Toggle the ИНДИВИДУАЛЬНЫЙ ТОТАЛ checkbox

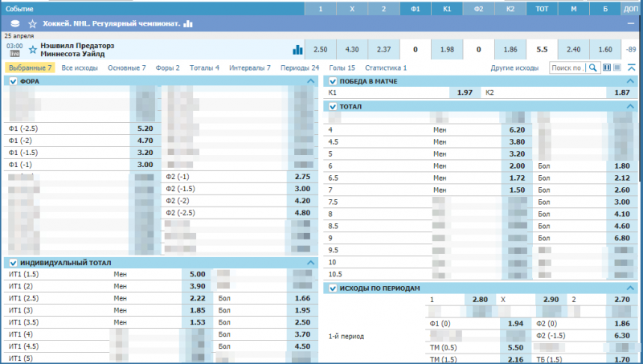point(13,263)
